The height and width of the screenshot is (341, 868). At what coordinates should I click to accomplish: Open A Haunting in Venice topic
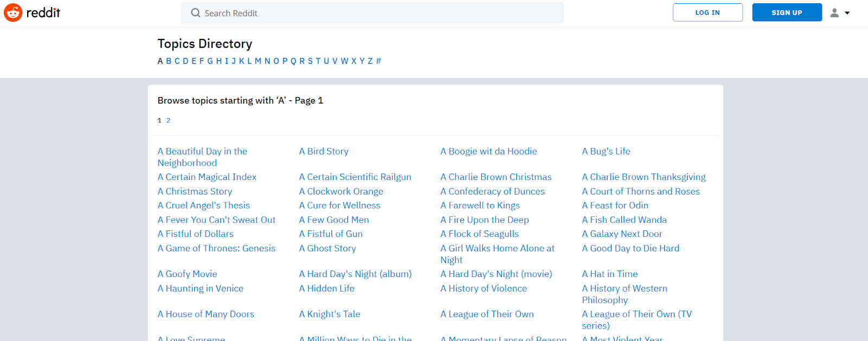click(x=200, y=288)
